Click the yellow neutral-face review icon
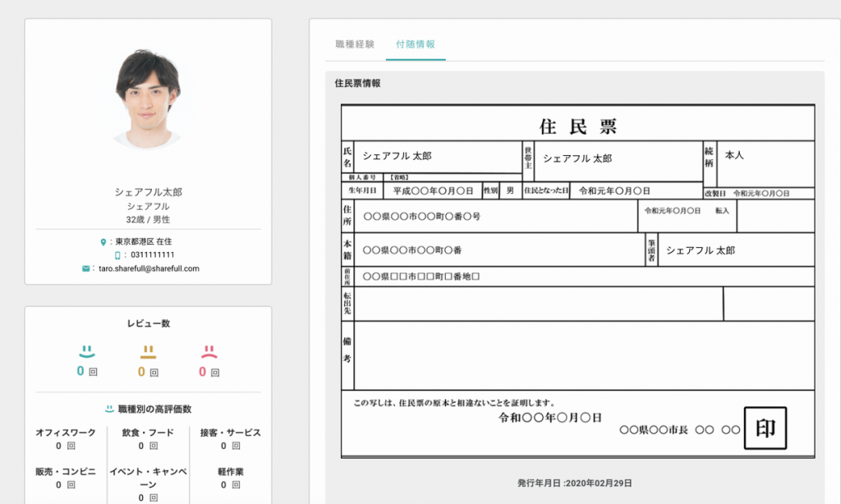The width and height of the screenshot is (841, 504). [x=148, y=351]
